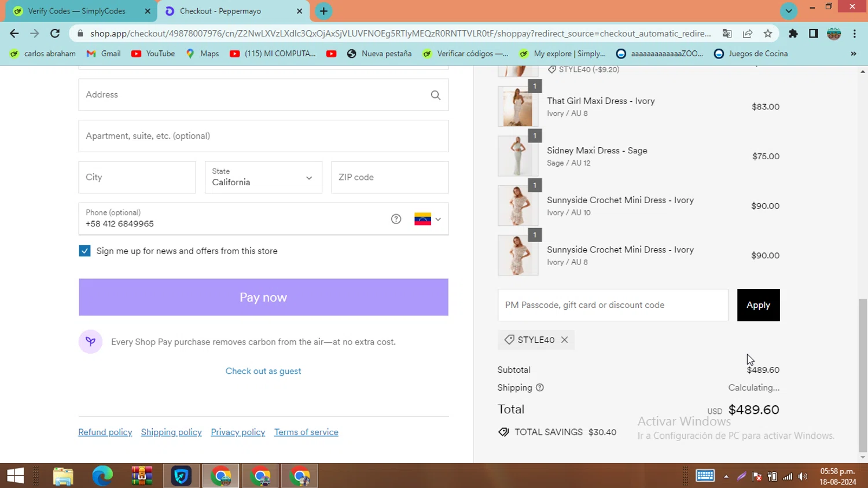
Task: Click the Pay now button
Action: tap(263, 297)
